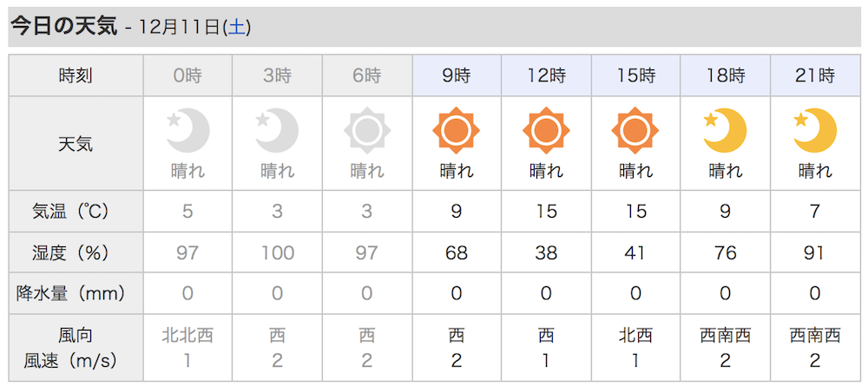This screenshot has width=868, height=386.
Task: Click the gray sun icon at 6時
Action: point(366,130)
